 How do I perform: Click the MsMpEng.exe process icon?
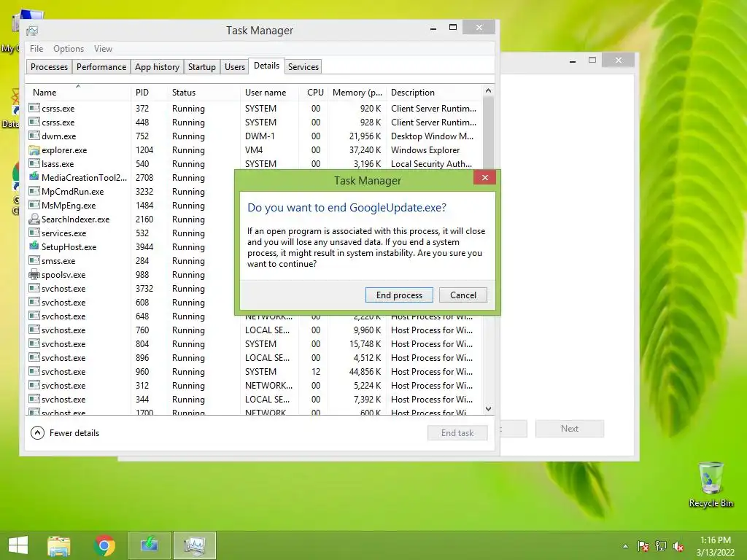point(34,205)
